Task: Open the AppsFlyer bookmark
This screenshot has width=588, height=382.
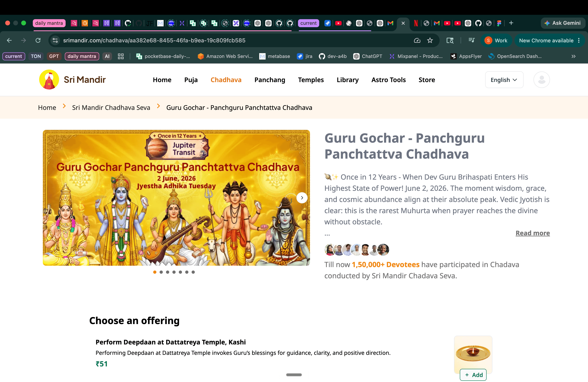Action: coord(466,56)
